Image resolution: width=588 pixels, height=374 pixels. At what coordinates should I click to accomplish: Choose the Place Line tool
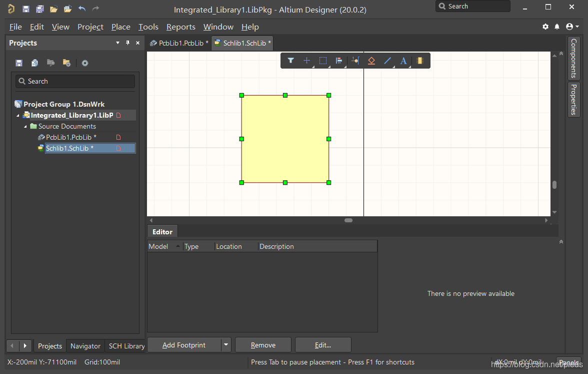point(387,61)
